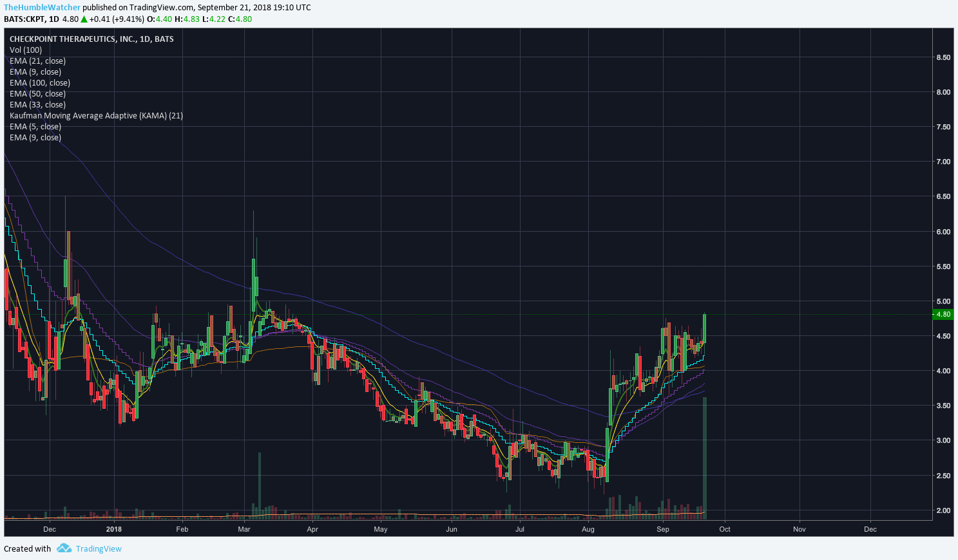This screenshot has width=958, height=560.
Task: Click the green 4.80 current price tag
Action: pyautogui.click(x=943, y=314)
